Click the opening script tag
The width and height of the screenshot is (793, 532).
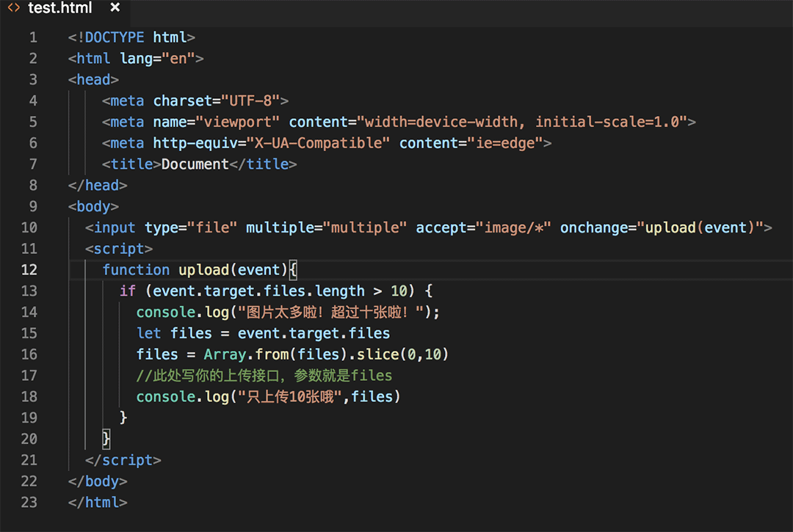tap(119, 249)
